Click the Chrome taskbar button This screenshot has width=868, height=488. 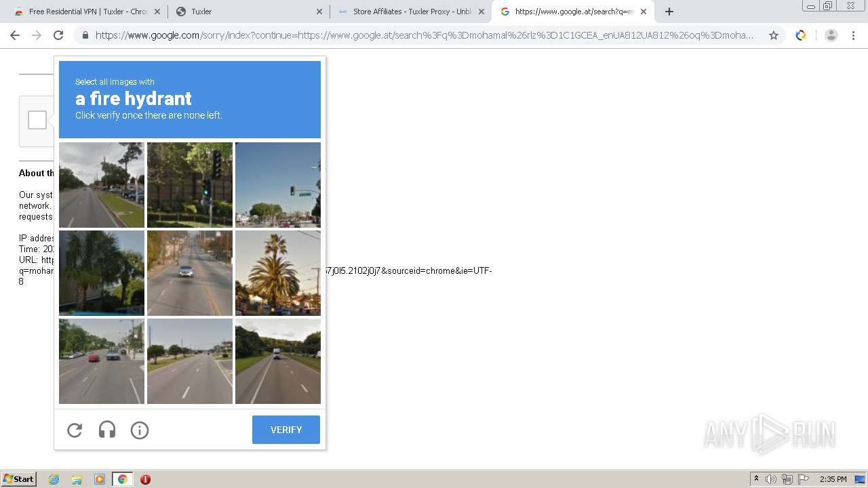coord(122,479)
